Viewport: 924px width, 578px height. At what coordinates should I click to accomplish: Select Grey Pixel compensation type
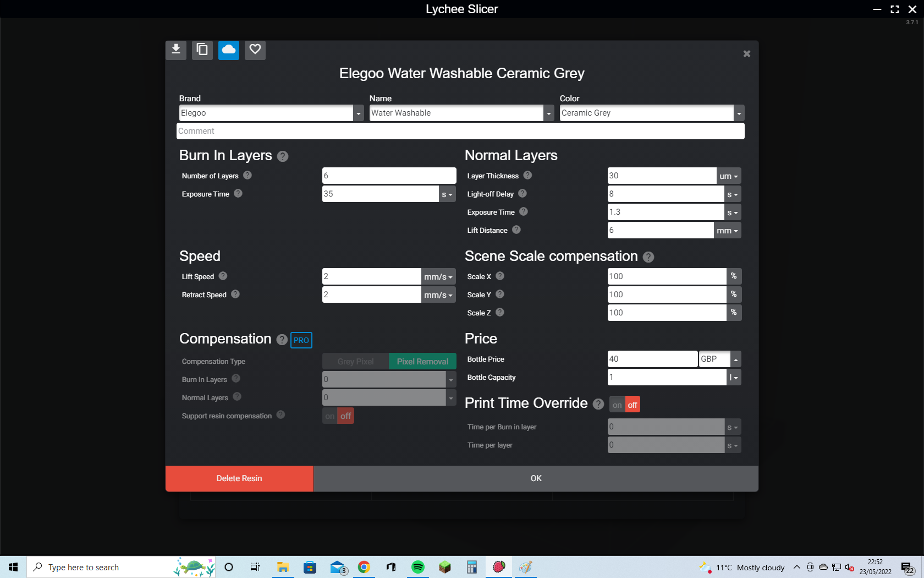356,362
